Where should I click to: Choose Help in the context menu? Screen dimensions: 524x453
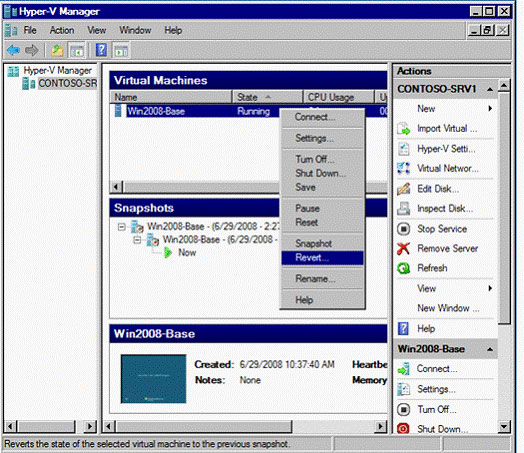[x=322, y=300]
